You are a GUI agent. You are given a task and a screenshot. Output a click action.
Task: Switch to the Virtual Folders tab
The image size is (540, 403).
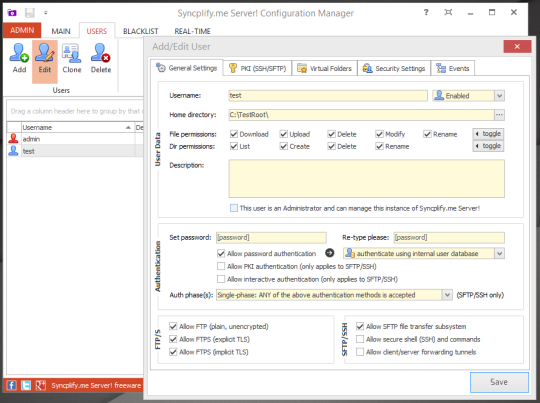(x=324, y=68)
